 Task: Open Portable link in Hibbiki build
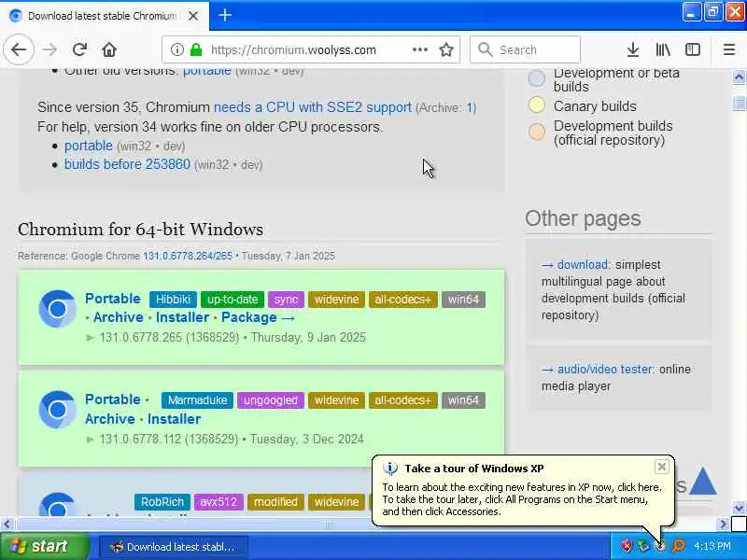point(113,299)
